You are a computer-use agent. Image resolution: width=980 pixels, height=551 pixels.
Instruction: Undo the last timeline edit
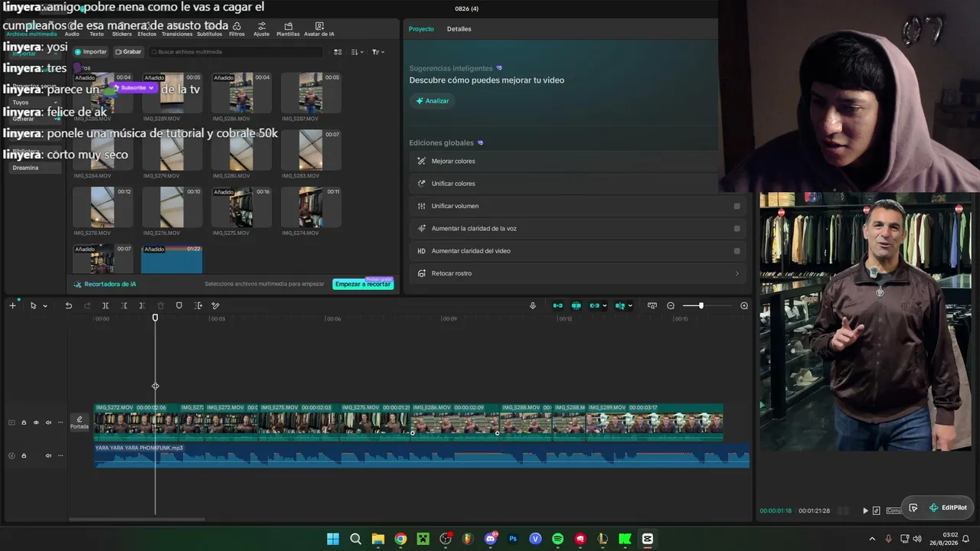68,306
